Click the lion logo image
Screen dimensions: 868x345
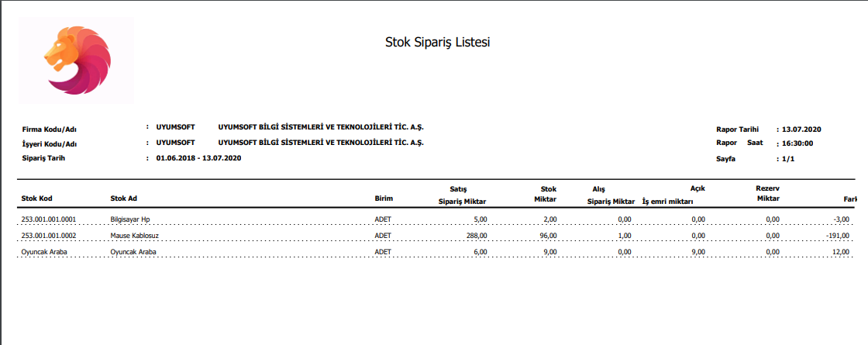point(77,60)
